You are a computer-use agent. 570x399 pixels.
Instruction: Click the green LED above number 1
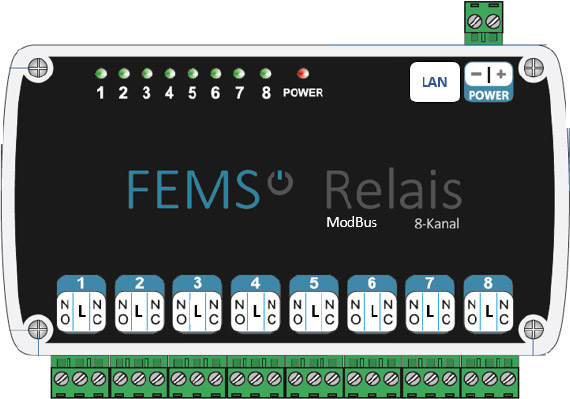point(101,74)
